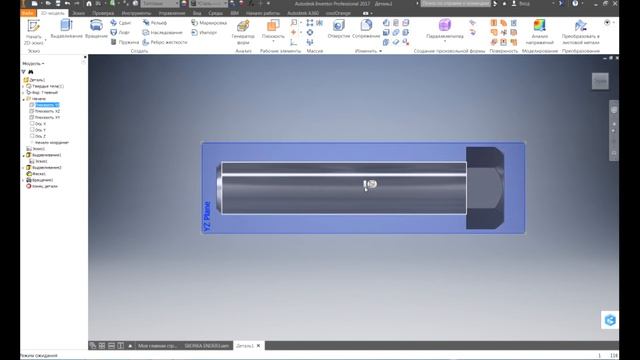Click the Decal tool (Маркировка)
Screen dimensions: 640x360
[209, 23]
